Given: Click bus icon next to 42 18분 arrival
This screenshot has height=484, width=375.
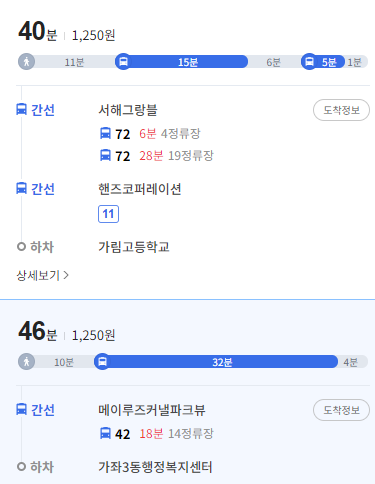Looking at the screenshot, I should [105, 433].
